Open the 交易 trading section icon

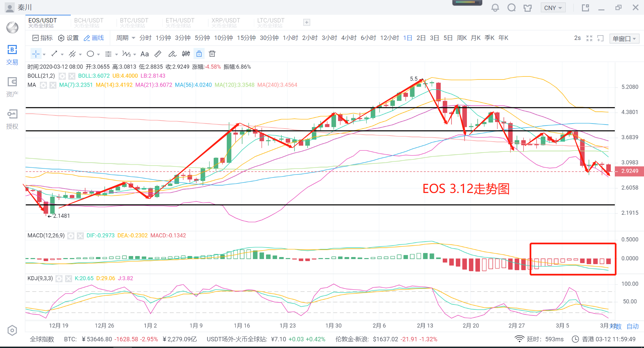(x=12, y=50)
